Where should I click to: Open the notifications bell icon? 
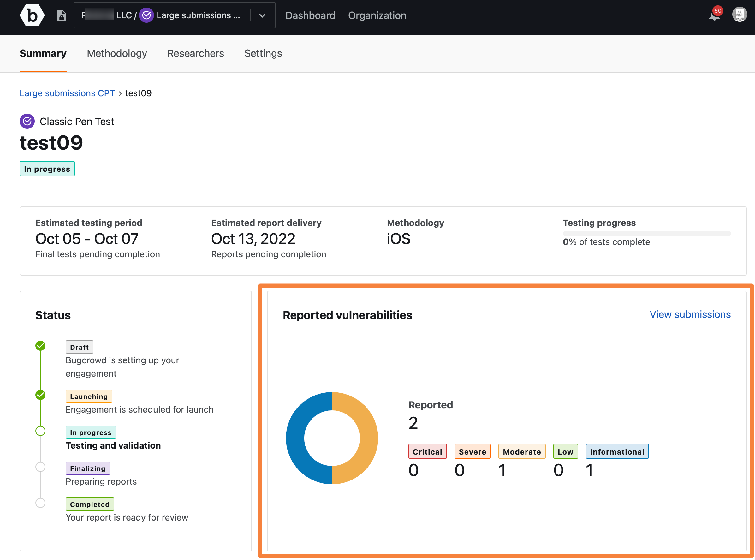714,15
